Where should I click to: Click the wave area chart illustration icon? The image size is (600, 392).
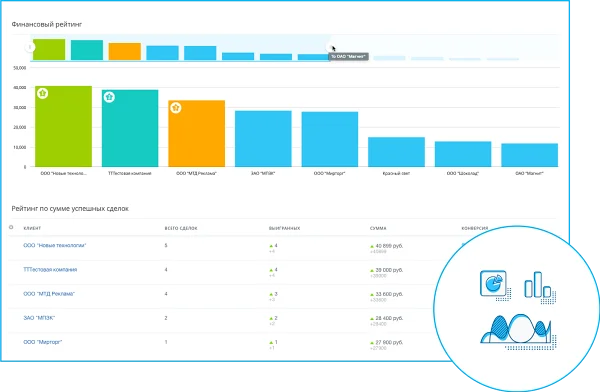pos(518,331)
